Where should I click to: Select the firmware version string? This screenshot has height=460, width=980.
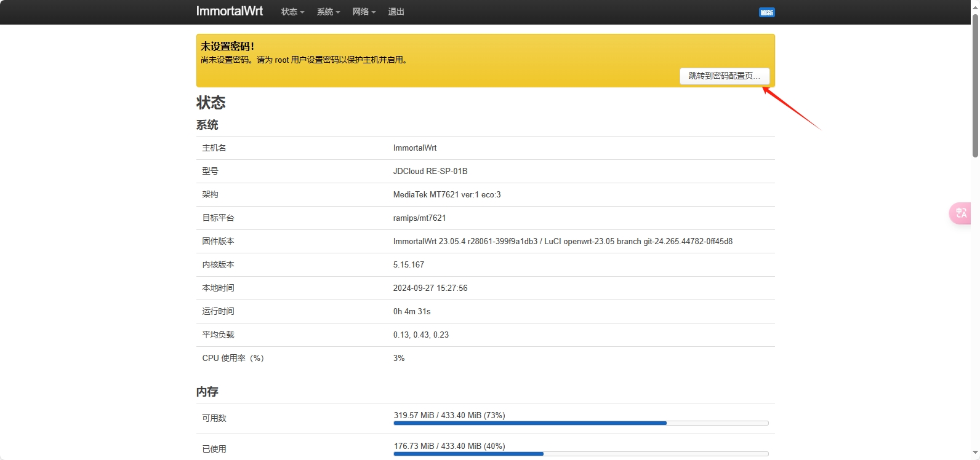563,241
